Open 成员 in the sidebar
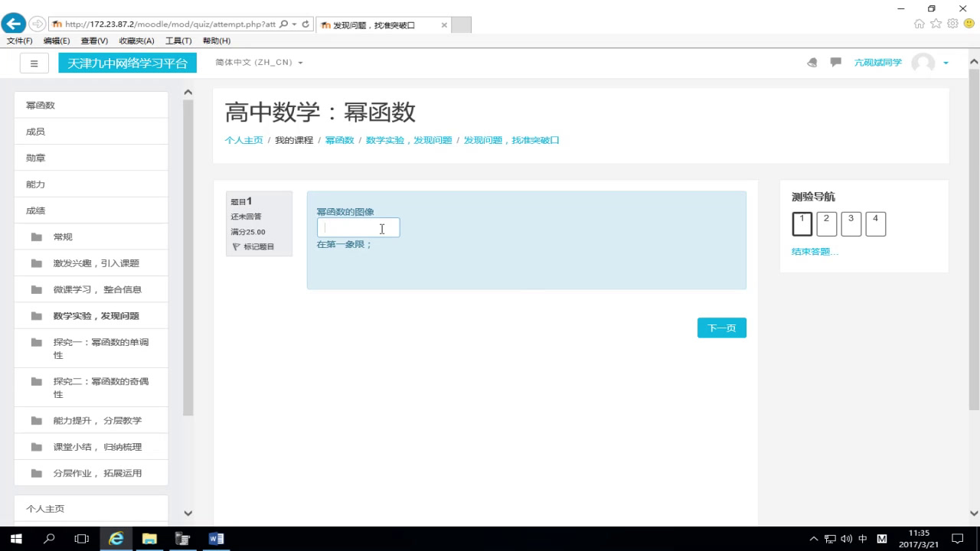 tap(91, 132)
